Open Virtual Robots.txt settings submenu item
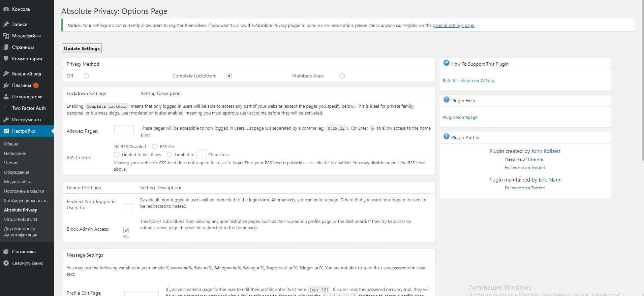644x296 pixels. point(21,219)
